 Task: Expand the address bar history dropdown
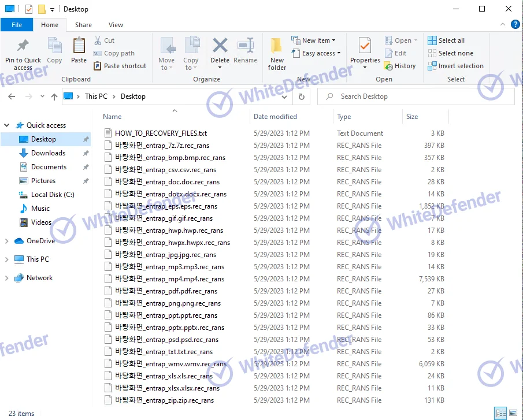click(x=287, y=96)
